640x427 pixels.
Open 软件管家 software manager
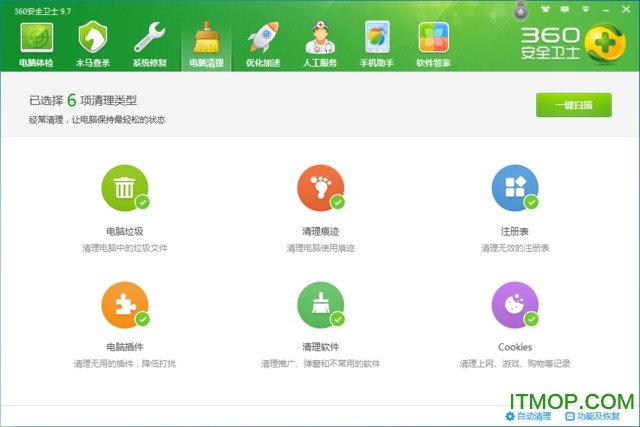point(433,45)
